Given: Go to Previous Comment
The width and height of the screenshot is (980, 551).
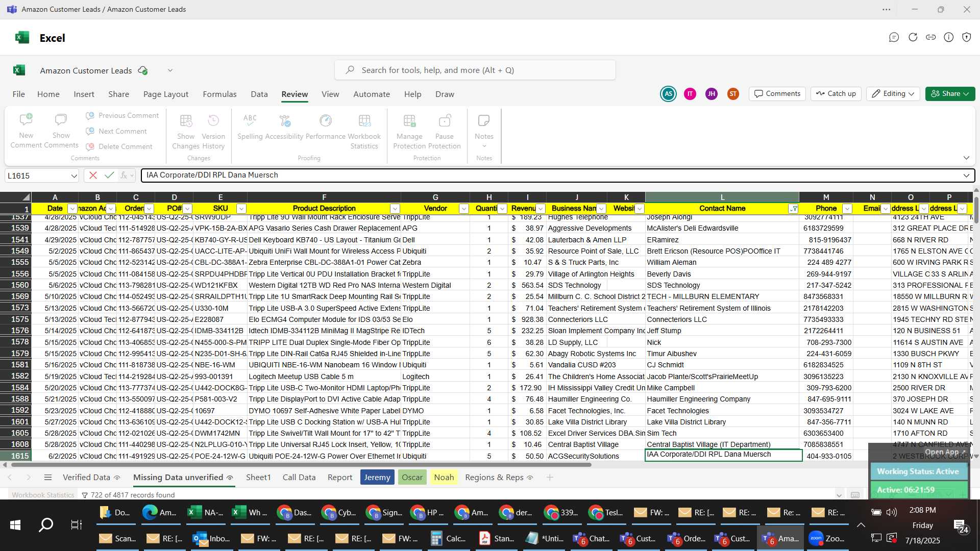Looking at the screenshot, I should (x=122, y=116).
